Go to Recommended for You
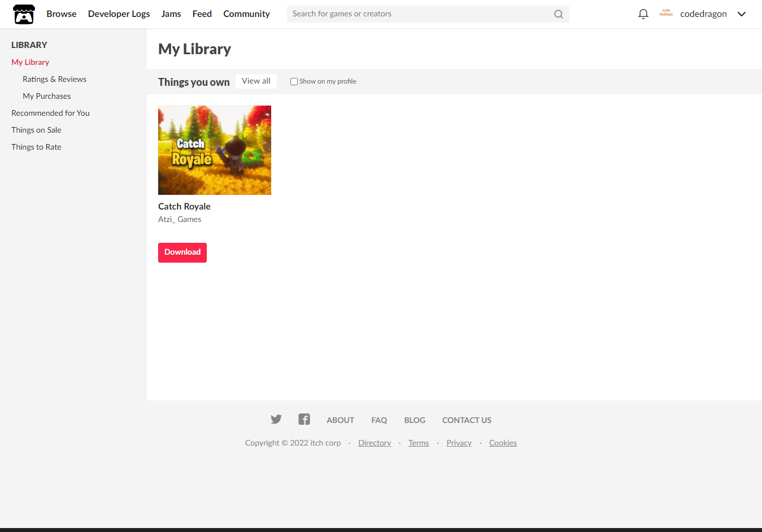The height and width of the screenshot is (532, 762). [50, 113]
